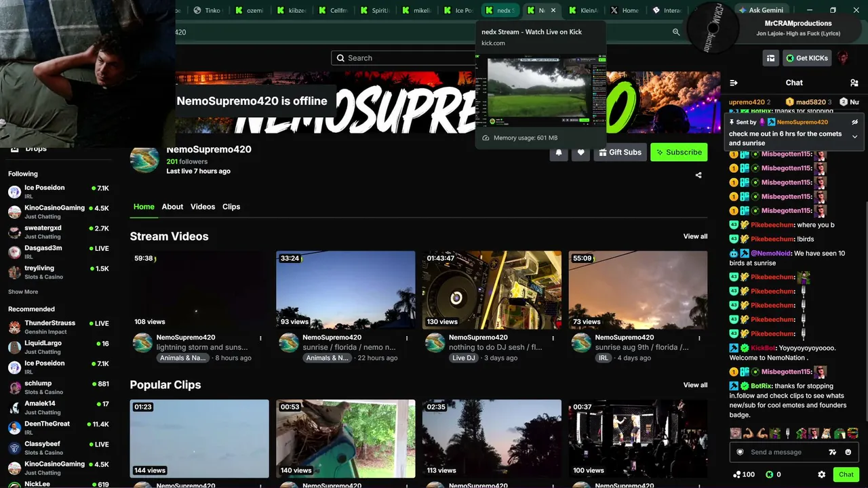Viewport: 868px width, 488px height.
Task: Open the emote picker smiley icon
Action: 848,452
